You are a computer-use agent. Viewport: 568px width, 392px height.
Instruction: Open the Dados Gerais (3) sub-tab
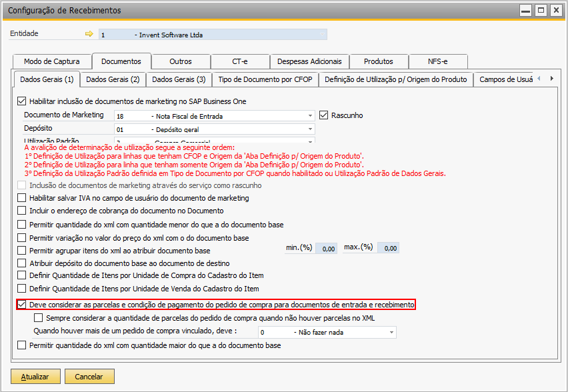(x=179, y=79)
